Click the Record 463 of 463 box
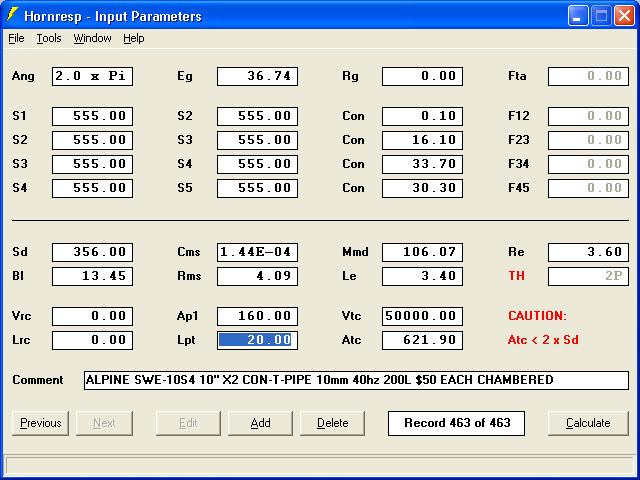Screen dimensions: 640x480 [456, 423]
